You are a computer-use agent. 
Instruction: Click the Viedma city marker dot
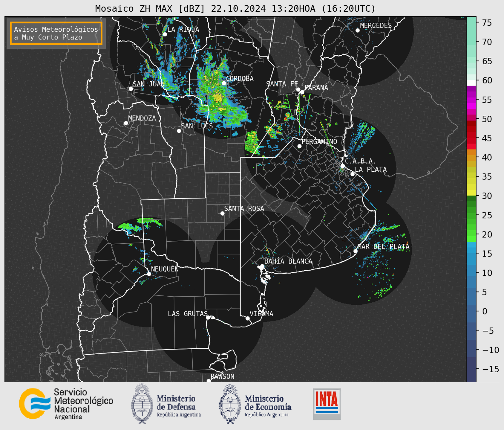(247, 318)
